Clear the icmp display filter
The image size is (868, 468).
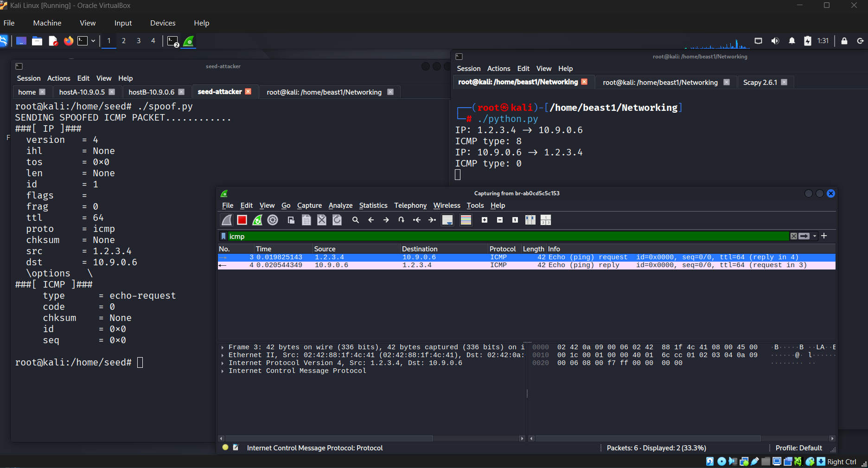[x=793, y=236]
